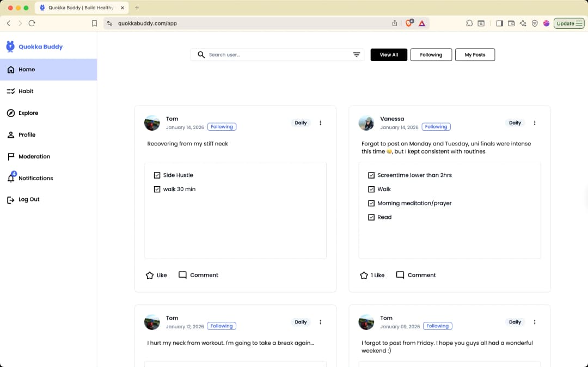Open Notifications from the bell icon
This screenshot has width=588, height=367.
tap(11, 178)
